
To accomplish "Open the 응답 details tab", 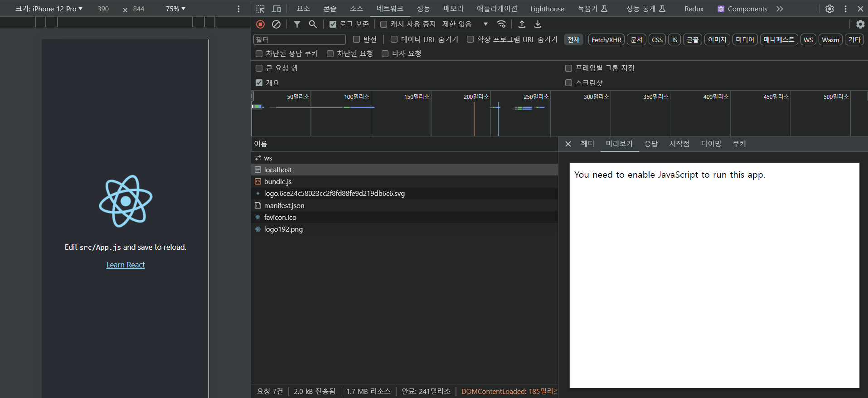I will (651, 144).
